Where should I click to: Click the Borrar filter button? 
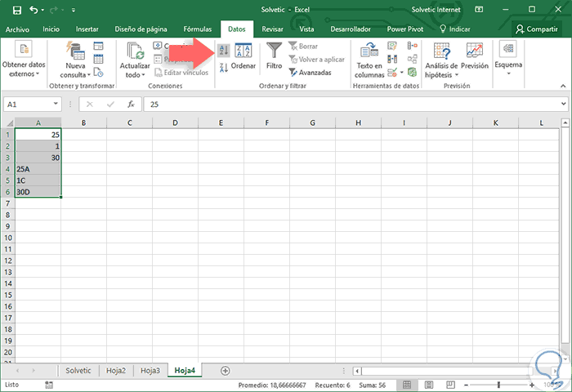[303, 47]
